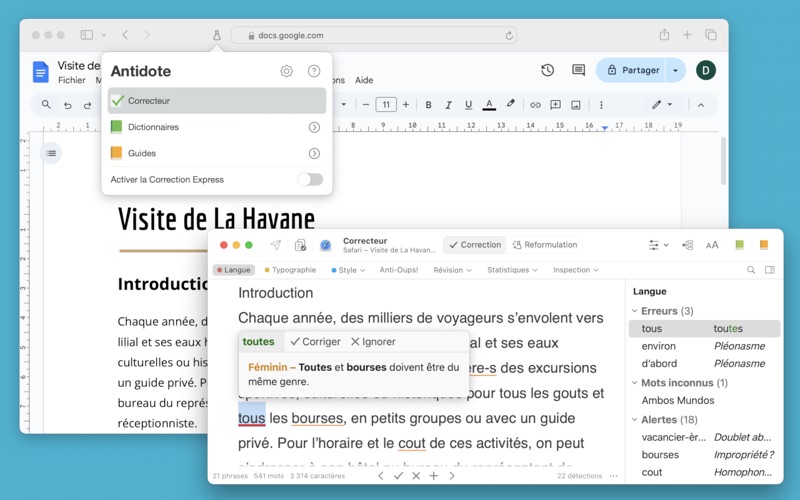Toggle Activer la Correction Express switch
The width and height of the screenshot is (800, 500).
coord(311,180)
